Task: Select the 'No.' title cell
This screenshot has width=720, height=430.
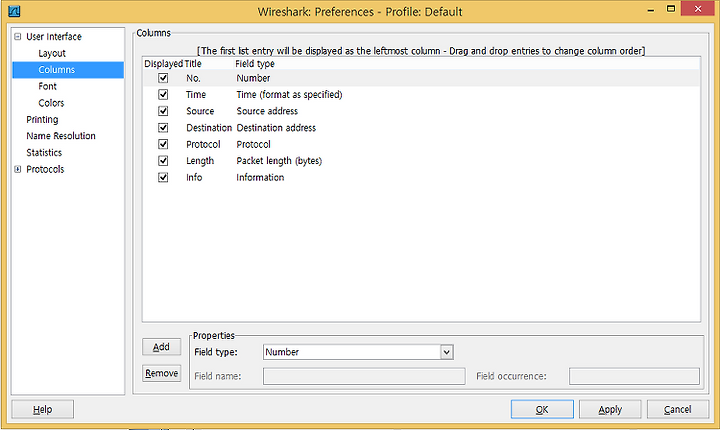Action: pyautogui.click(x=193, y=78)
